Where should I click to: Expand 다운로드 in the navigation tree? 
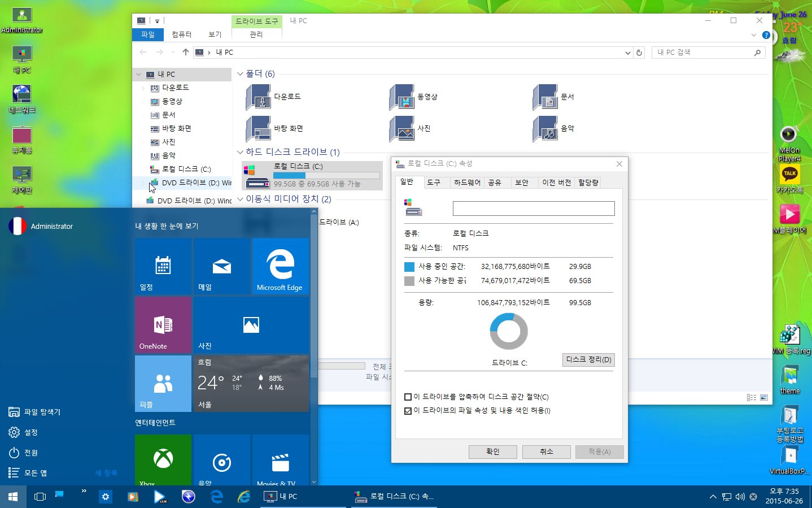[143, 88]
